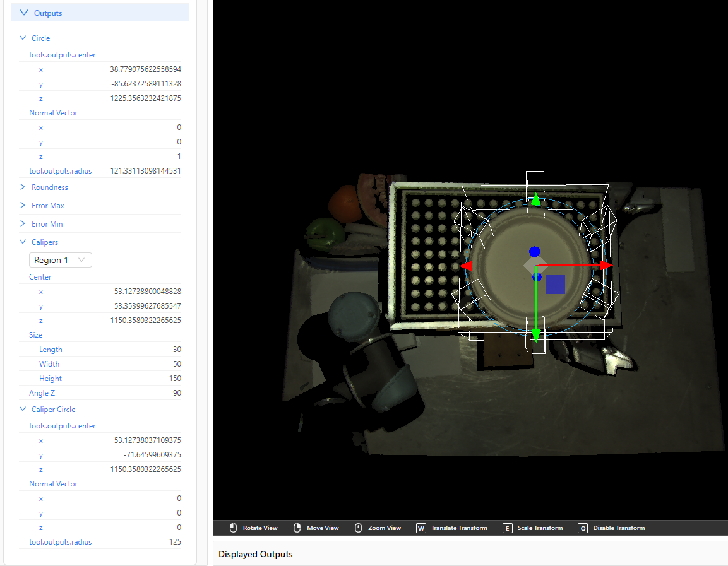728x566 pixels.
Task: Click the Translate Transform label
Action: (459, 528)
